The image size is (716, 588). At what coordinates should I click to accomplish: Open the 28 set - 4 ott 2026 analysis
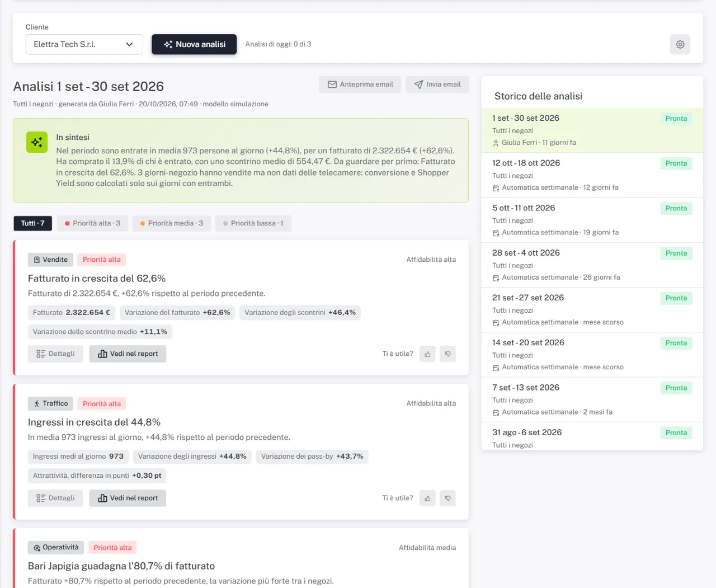[592, 265]
